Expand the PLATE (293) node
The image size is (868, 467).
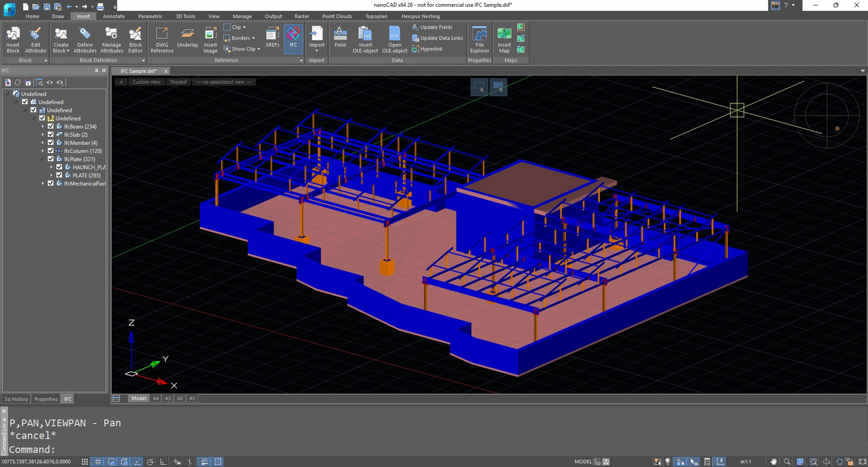tap(51, 176)
